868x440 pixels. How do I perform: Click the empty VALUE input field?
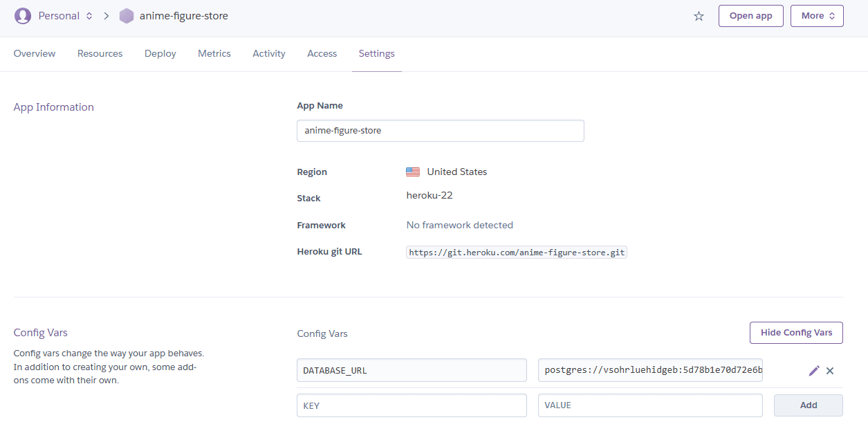650,405
